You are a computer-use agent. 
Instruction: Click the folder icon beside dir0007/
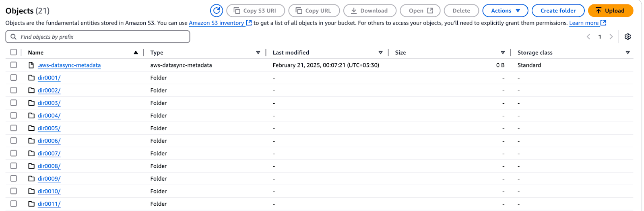tap(31, 153)
